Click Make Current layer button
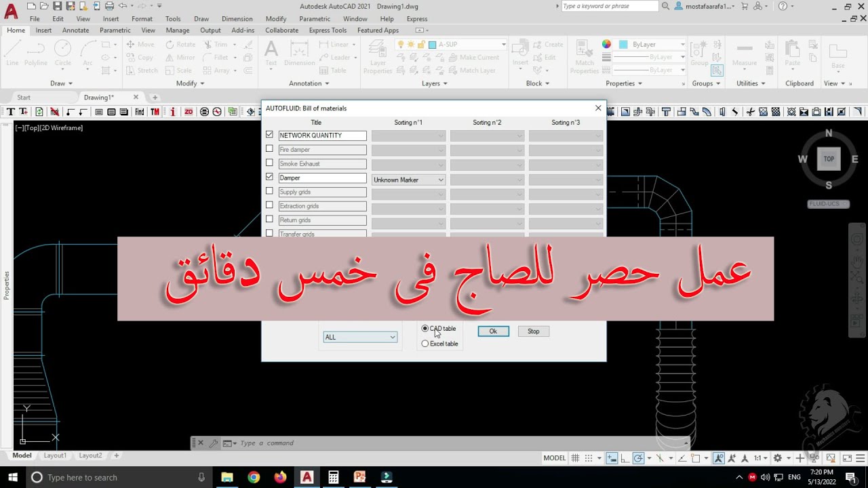 click(x=474, y=58)
